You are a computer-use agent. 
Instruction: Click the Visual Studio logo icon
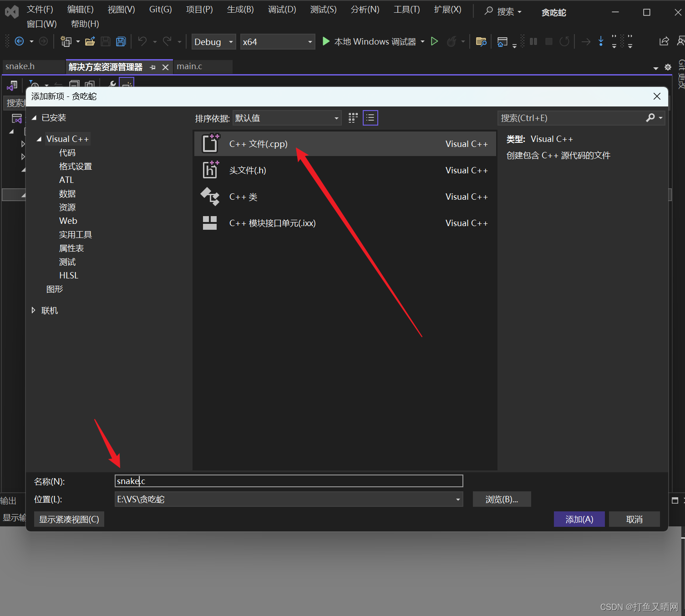12,12
